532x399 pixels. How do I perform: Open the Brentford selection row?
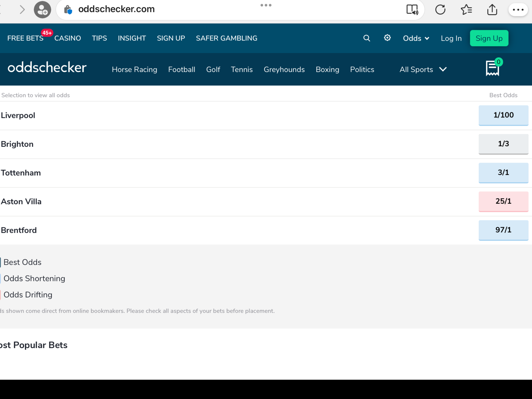click(266, 230)
